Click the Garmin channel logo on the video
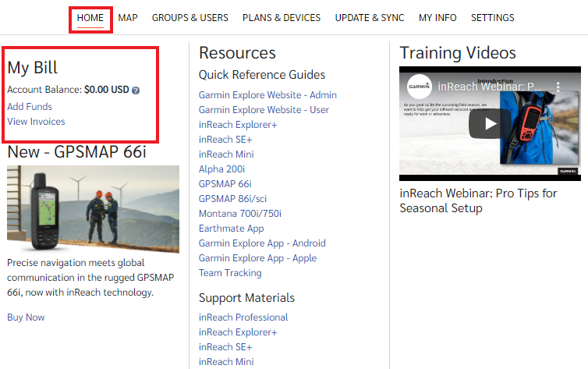This screenshot has width=588, height=369. pyautogui.click(x=420, y=87)
